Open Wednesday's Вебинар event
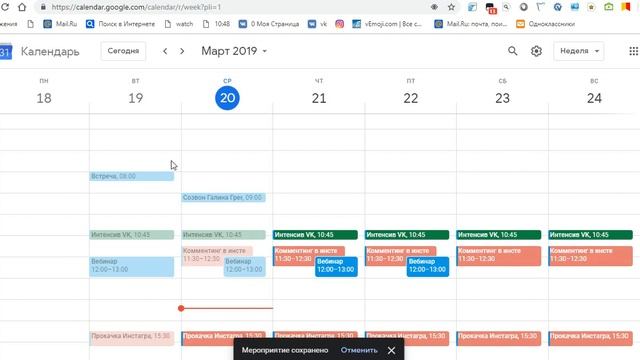640x360 pixels. (244, 267)
